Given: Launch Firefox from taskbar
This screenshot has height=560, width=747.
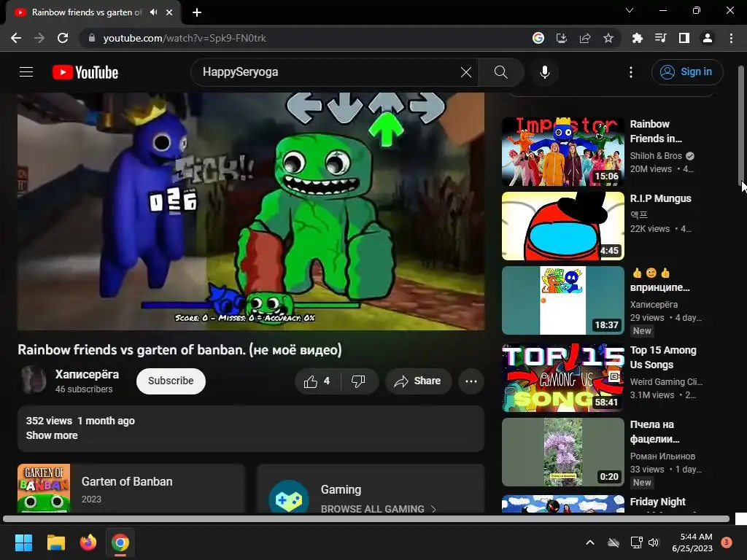Looking at the screenshot, I should coord(88,542).
